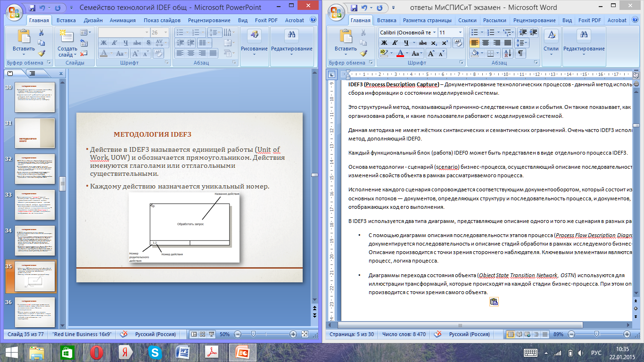Click the PowerPoint zoom slider handle
Image resolution: width=644 pixels, height=362 pixels.
coord(254,334)
